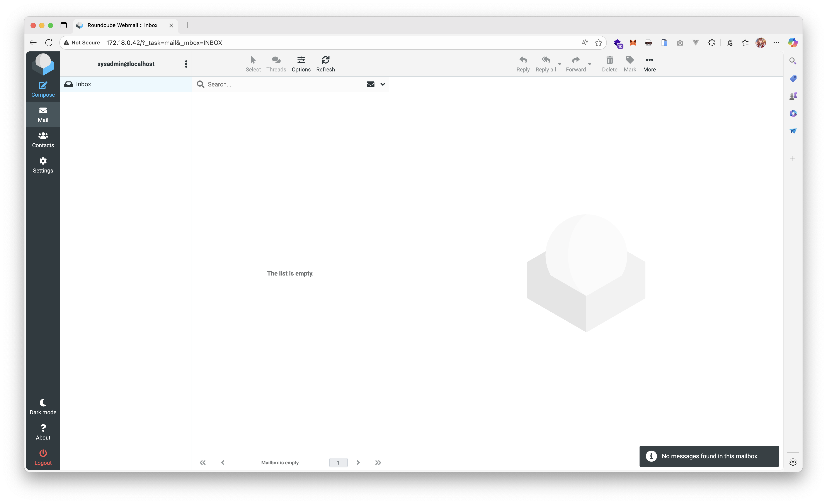Expand search options chevron
This screenshot has height=504, width=827.
[x=383, y=84]
